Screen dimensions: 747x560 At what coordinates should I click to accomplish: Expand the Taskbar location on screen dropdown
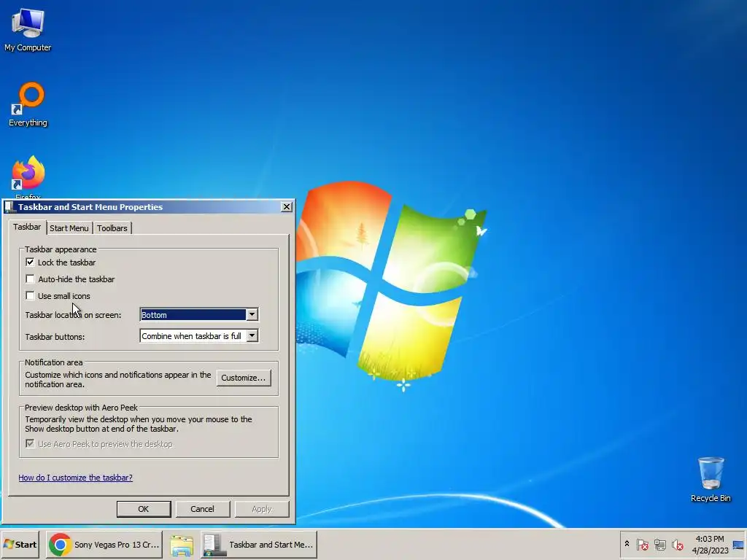pyautogui.click(x=252, y=314)
